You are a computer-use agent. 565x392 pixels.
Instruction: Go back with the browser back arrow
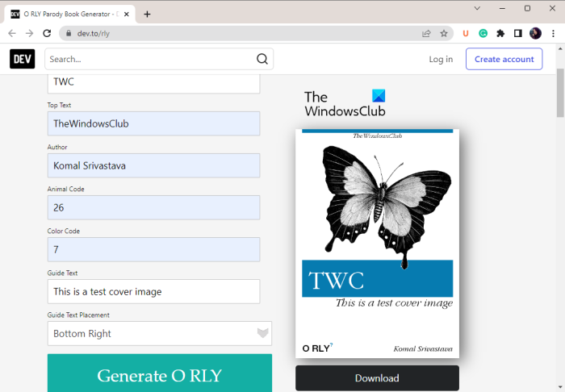[12, 34]
